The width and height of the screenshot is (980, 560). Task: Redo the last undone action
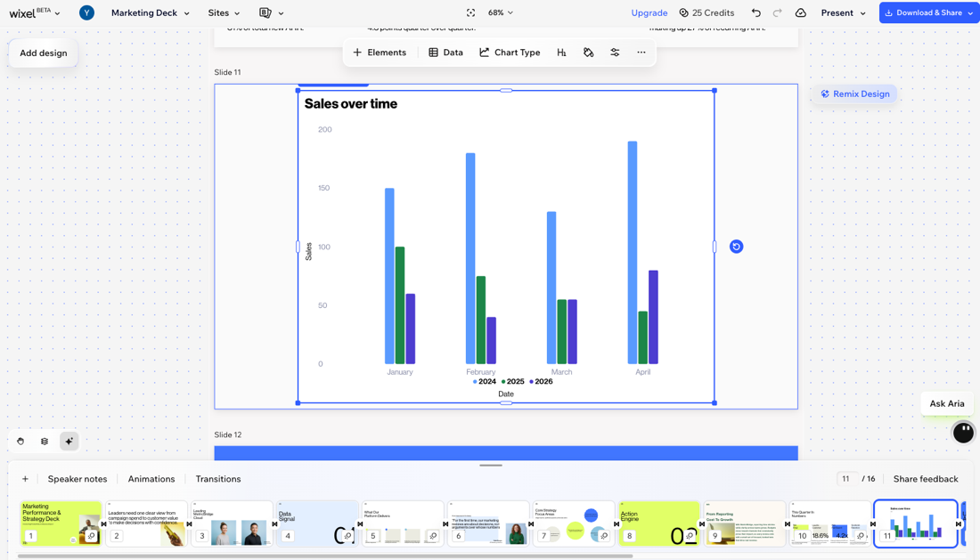pos(778,12)
